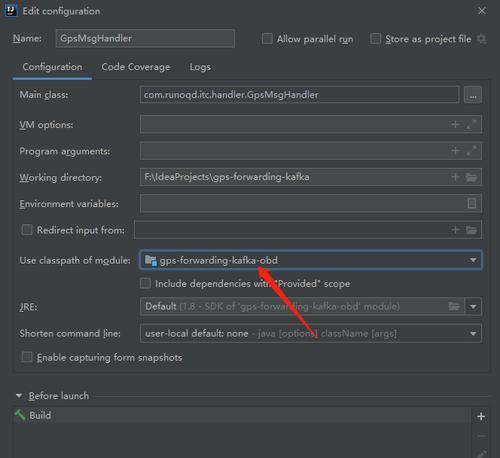Click JRE field folder browse icon
Viewport: 500px width, 458px height.
454,306
